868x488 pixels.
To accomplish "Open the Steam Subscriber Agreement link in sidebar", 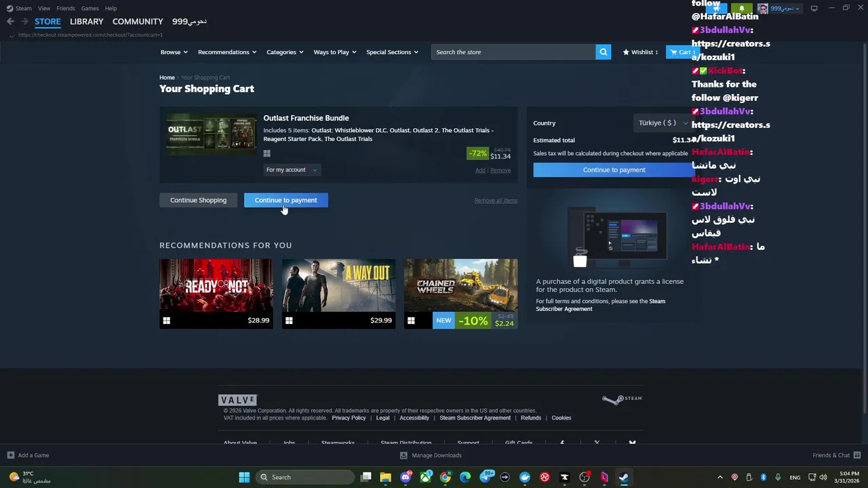I will pyautogui.click(x=601, y=305).
